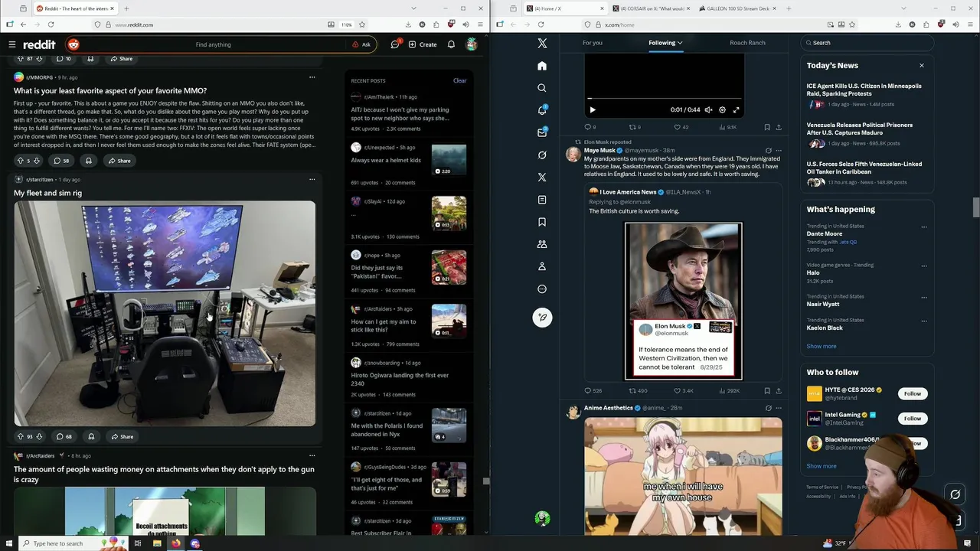Open more options for Nasir Wyatt trend
The image size is (980, 551).
924,297
